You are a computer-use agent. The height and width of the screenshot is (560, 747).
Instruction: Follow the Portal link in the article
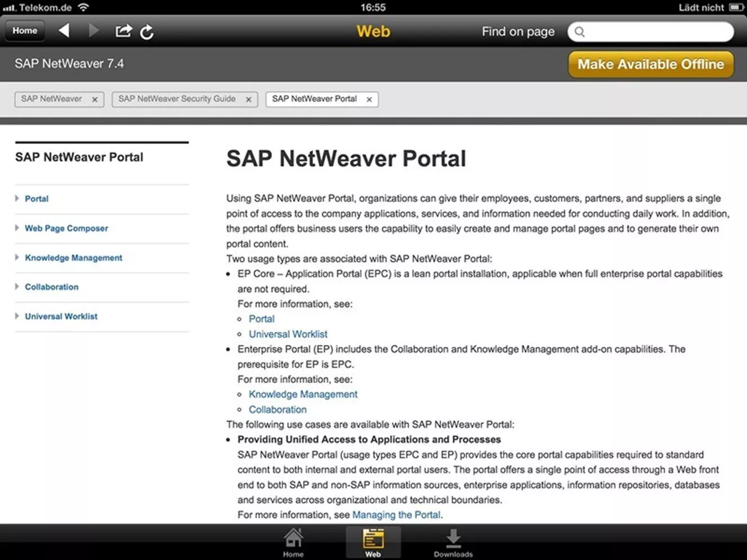(262, 319)
